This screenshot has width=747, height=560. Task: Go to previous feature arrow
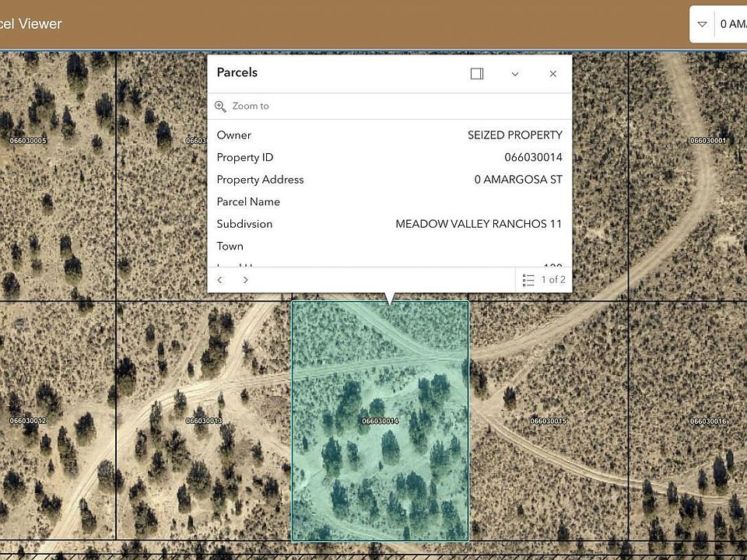tap(219, 280)
